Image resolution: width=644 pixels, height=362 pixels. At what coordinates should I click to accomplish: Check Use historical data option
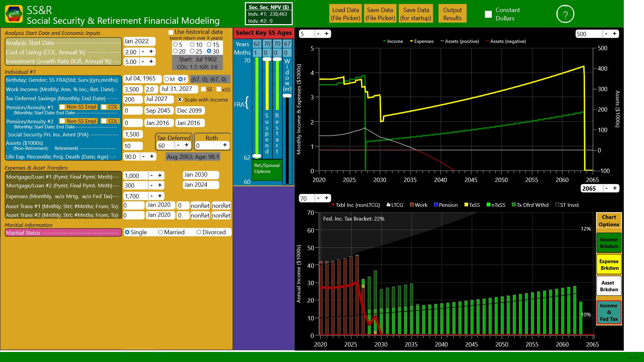[171, 32]
